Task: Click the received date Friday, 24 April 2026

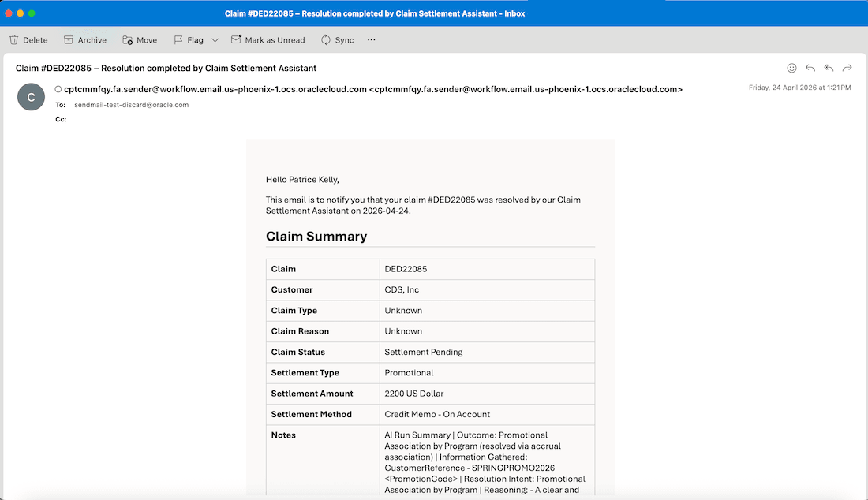Action: [x=799, y=88]
